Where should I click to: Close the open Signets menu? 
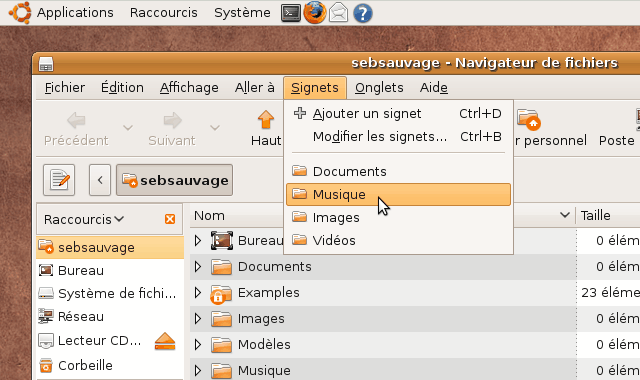pyautogui.click(x=315, y=88)
